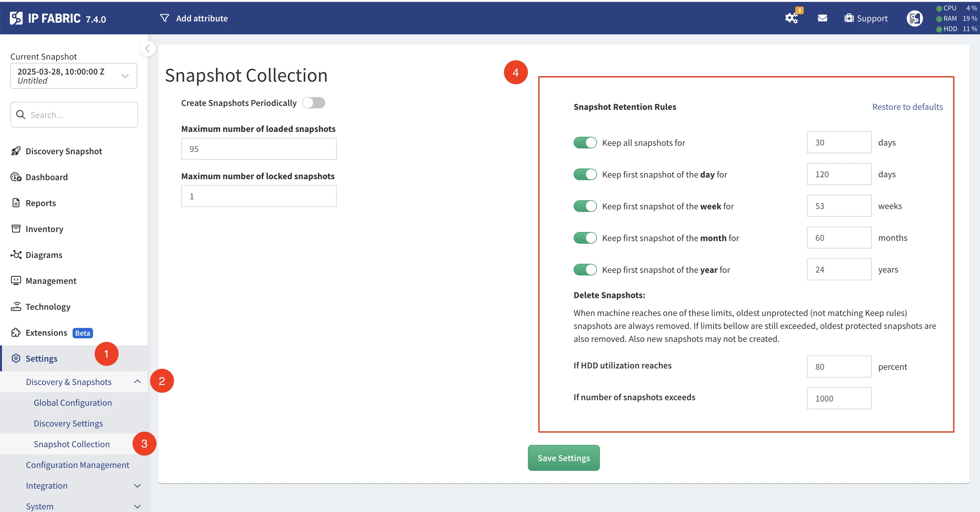This screenshot has height=512, width=980.
Task: Click the settings gears icon with notification badge
Action: click(791, 18)
